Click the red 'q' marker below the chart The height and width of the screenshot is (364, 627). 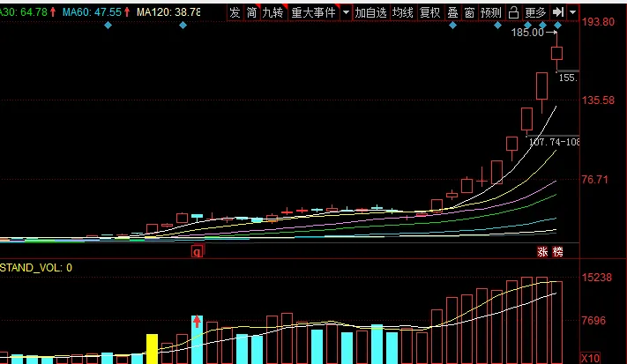[197, 252]
